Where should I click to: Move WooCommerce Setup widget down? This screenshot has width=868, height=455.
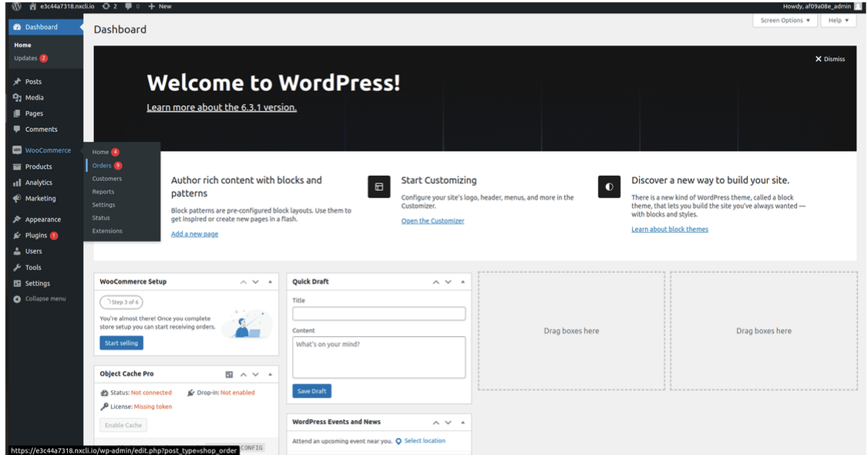(256, 282)
